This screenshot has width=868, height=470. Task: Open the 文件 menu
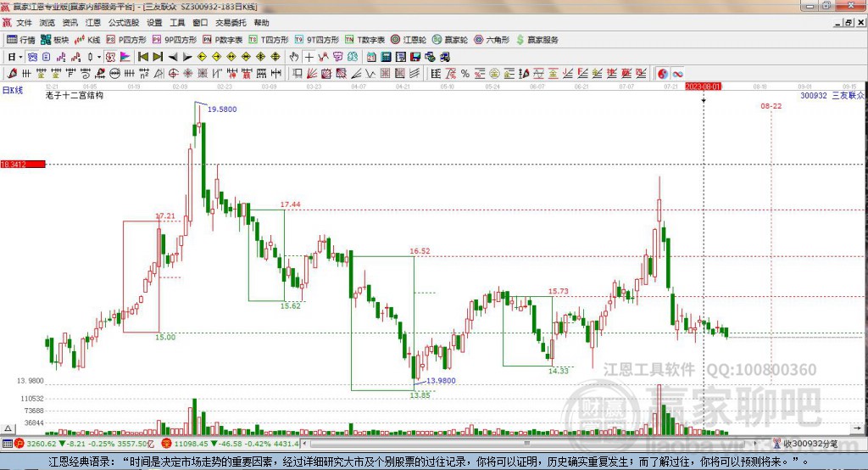(25, 23)
